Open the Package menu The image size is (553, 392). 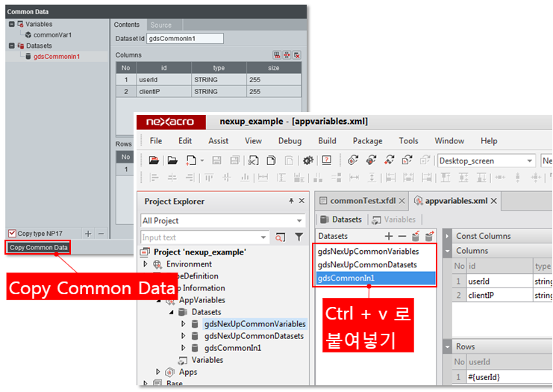(x=367, y=141)
